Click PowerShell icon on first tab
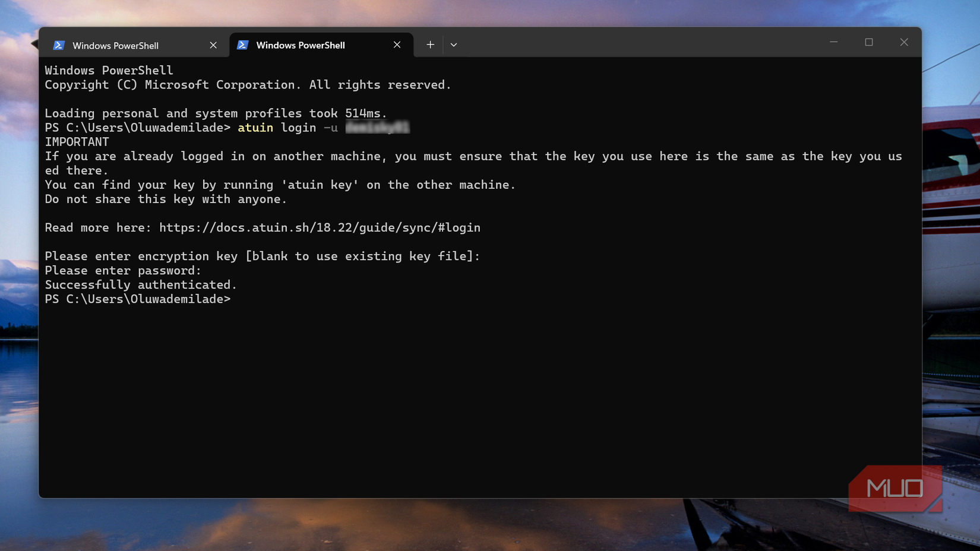This screenshot has width=980, height=551. point(59,45)
